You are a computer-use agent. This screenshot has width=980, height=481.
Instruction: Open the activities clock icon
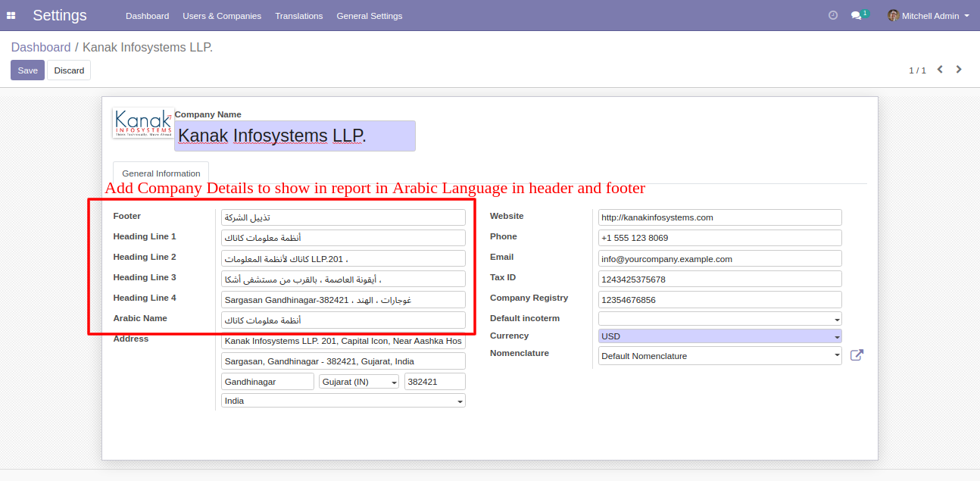click(833, 15)
